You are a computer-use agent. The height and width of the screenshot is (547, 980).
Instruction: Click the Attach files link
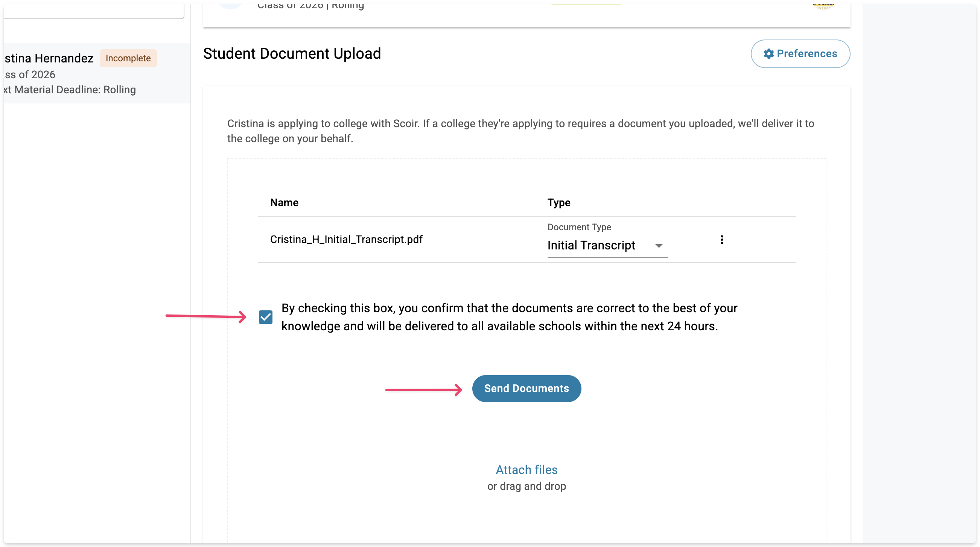pyautogui.click(x=526, y=470)
